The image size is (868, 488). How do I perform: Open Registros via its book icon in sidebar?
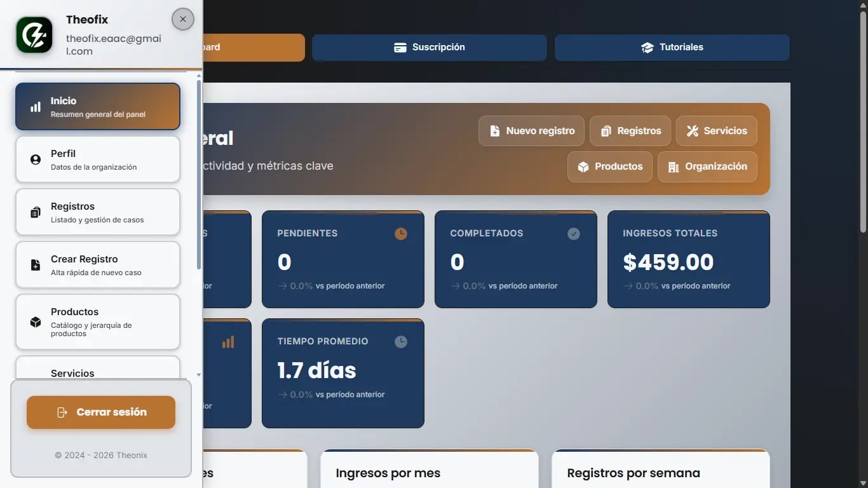[x=35, y=212]
